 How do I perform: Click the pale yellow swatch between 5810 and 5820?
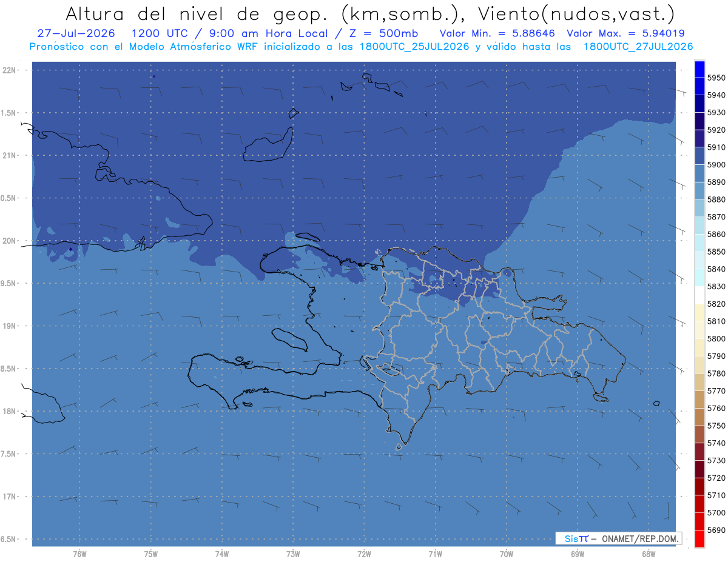(x=699, y=312)
